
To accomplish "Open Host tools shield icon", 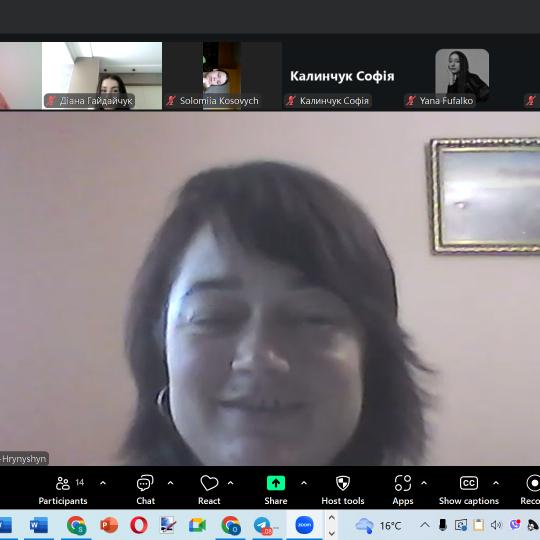I will click(x=343, y=483).
